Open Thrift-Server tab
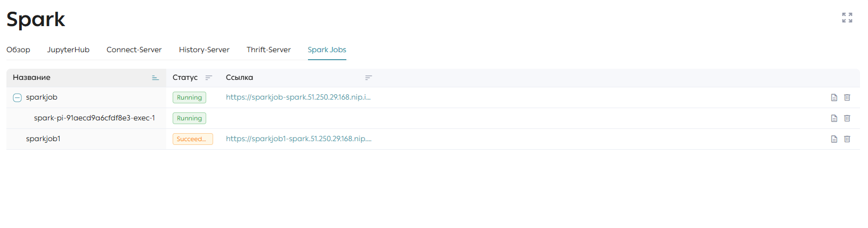The width and height of the screenshot is (868, 228). pyautogui.click(x=269, y=50)
